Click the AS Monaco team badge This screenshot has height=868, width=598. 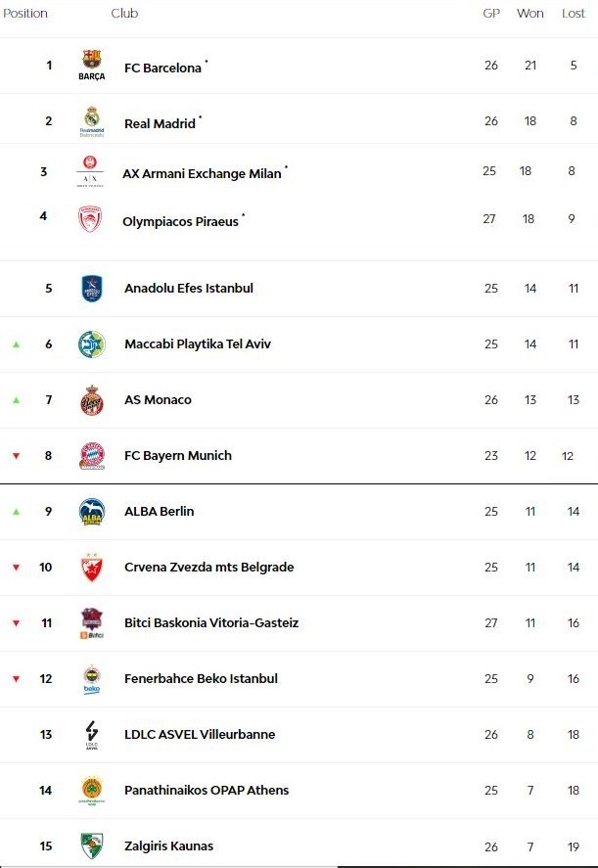click(x=91, y=400)
